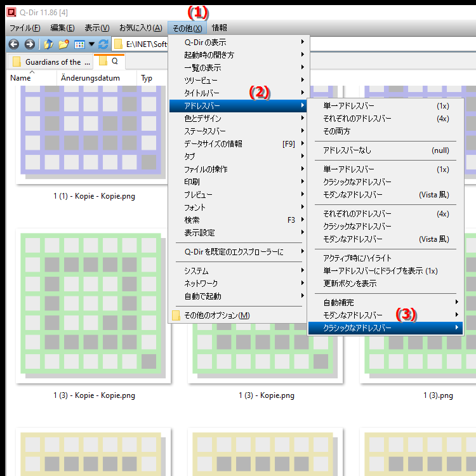Open the タブ submenu
This screenshot has width=476, height=476.
click(x=238, y=156)
